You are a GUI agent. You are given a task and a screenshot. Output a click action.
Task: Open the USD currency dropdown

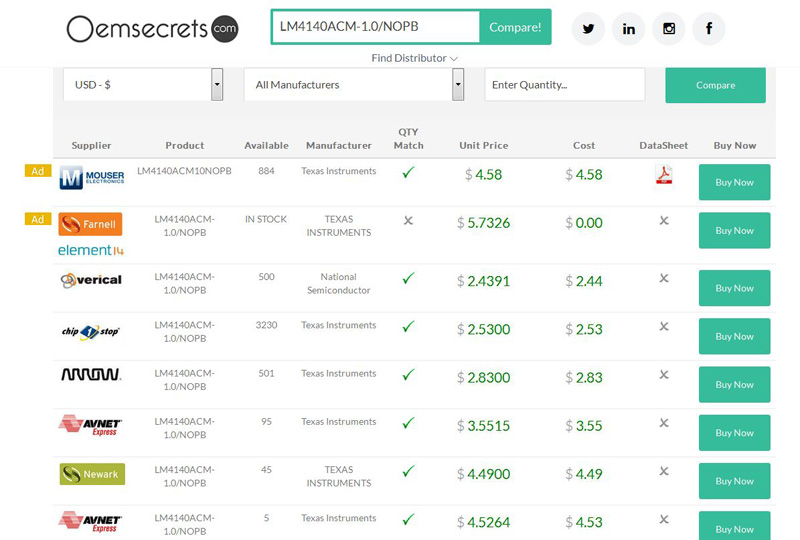pos(143,85)
